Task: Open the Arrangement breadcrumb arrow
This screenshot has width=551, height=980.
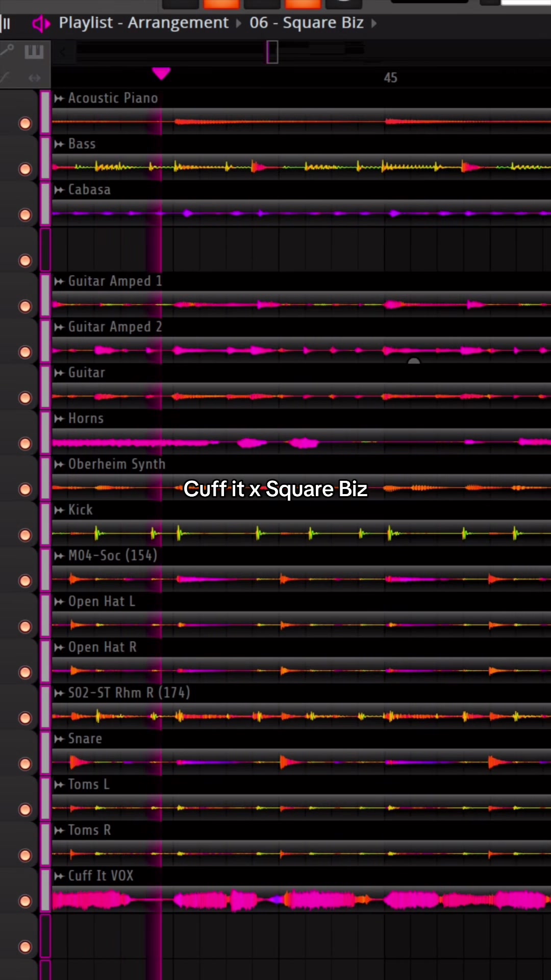Action: coord(238,23)
